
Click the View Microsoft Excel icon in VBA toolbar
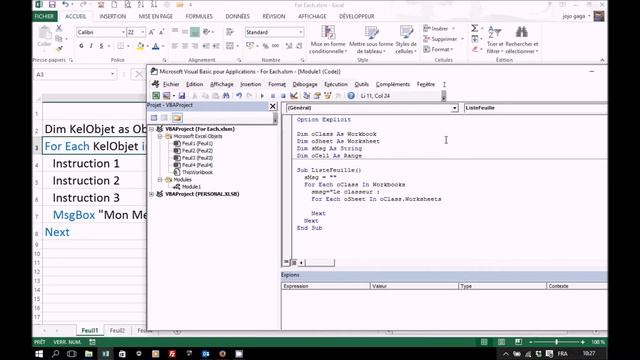point(156,96)
